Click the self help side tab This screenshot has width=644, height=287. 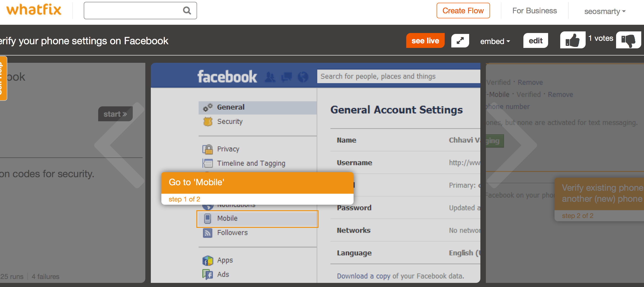[x=3, y=78]
